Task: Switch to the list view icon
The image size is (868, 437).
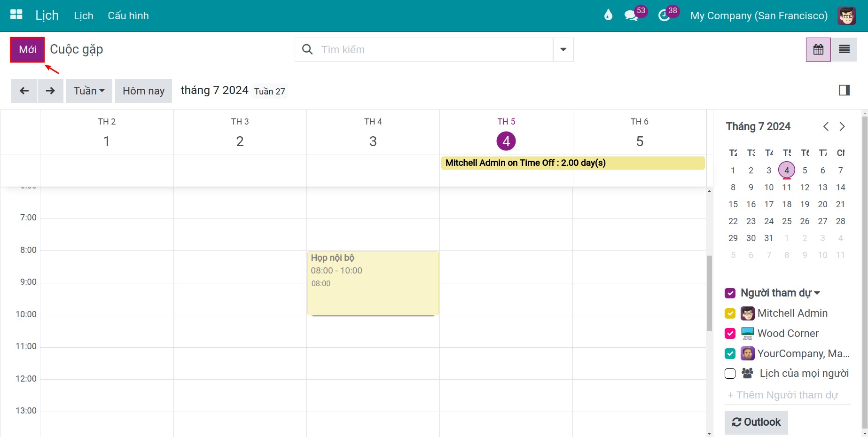Action: (x=844, y=49)
